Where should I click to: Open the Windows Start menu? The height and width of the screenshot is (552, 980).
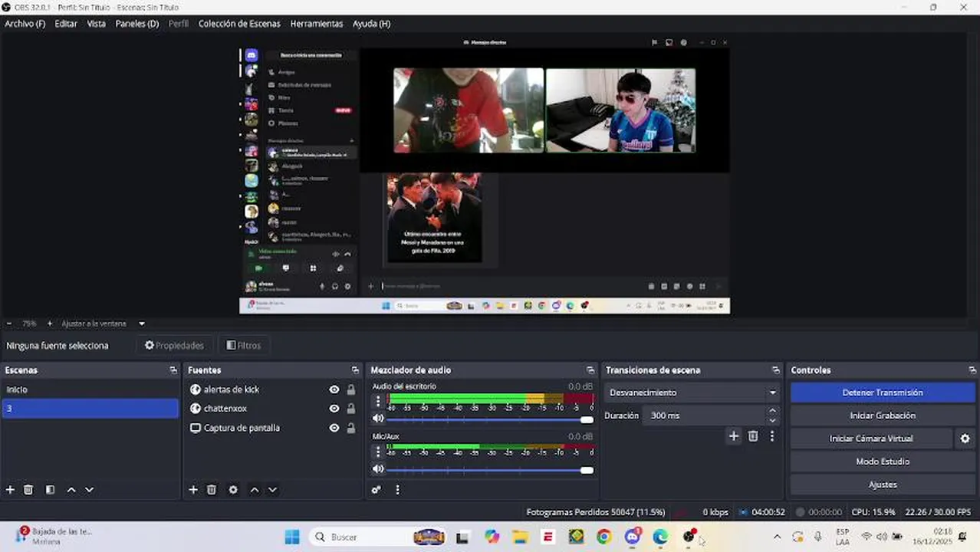pyautogui.click(x=292, y=537)
